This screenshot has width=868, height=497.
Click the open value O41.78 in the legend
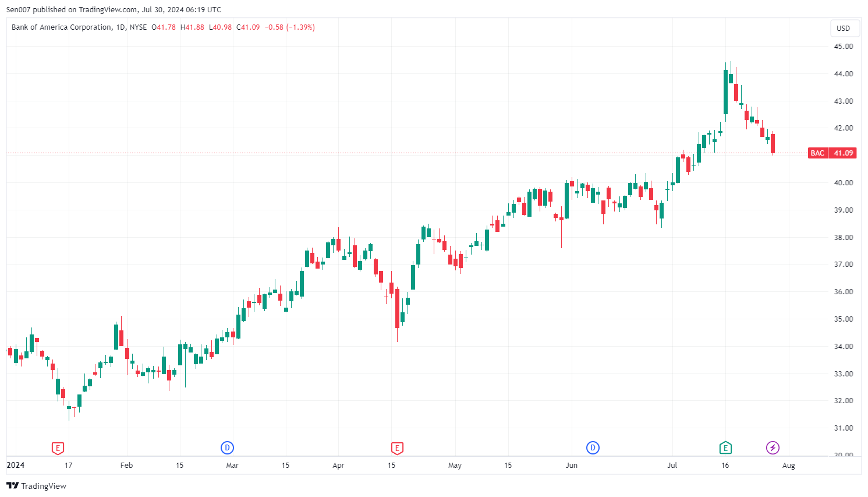coord(164,27)
